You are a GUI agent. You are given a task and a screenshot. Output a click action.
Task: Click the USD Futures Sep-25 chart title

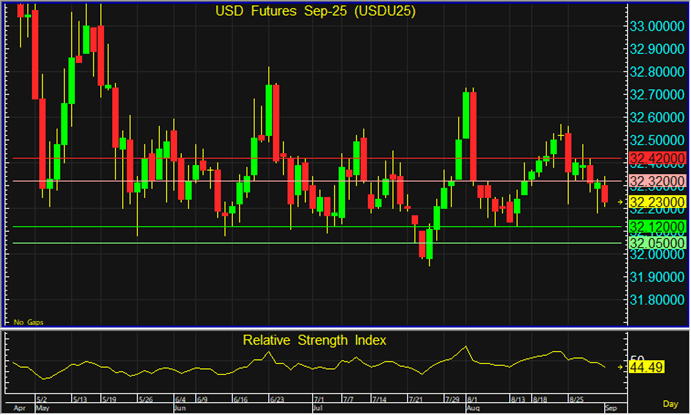[316, 11]
